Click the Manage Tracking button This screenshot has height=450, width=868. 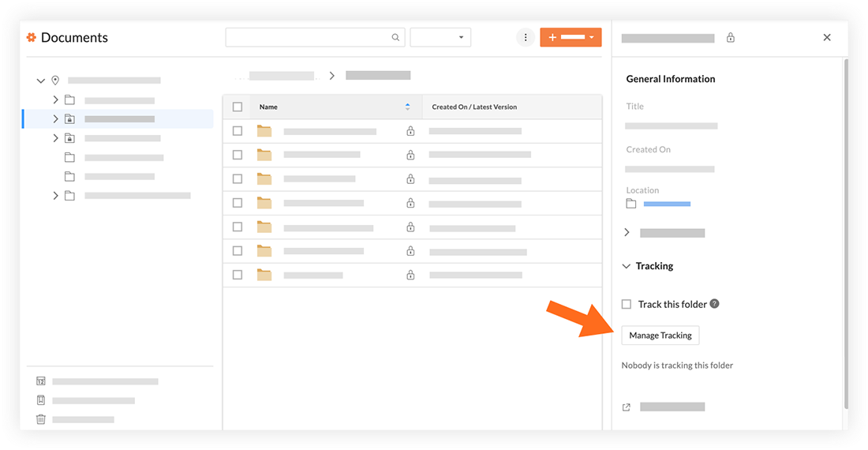click(660, 336)
